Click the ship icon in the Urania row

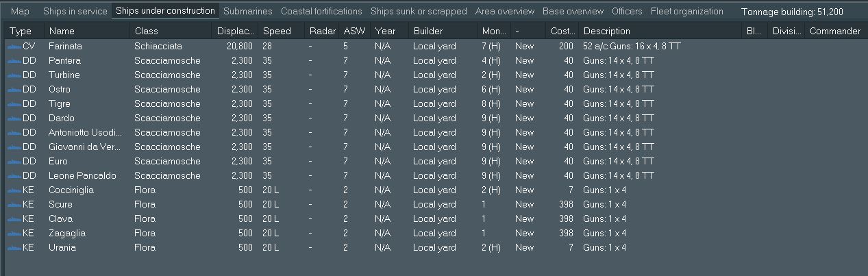(x=14, y=248)
